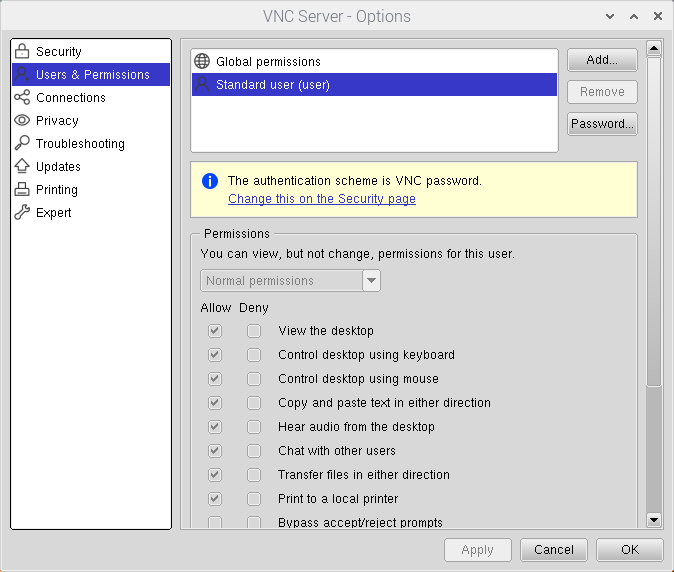Click the Apply button
Image resolution: width=674 pixels, height=572 pixels.
point(478,550)
